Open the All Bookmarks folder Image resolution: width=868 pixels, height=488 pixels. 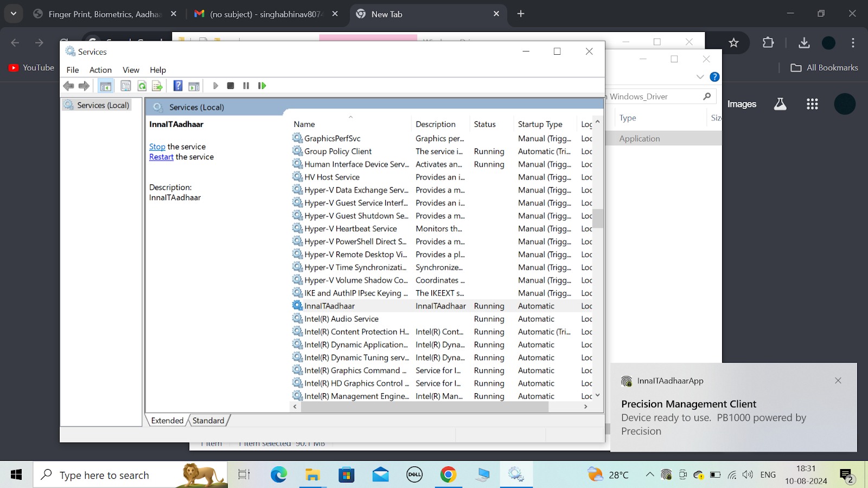click(x=825, y=68)
